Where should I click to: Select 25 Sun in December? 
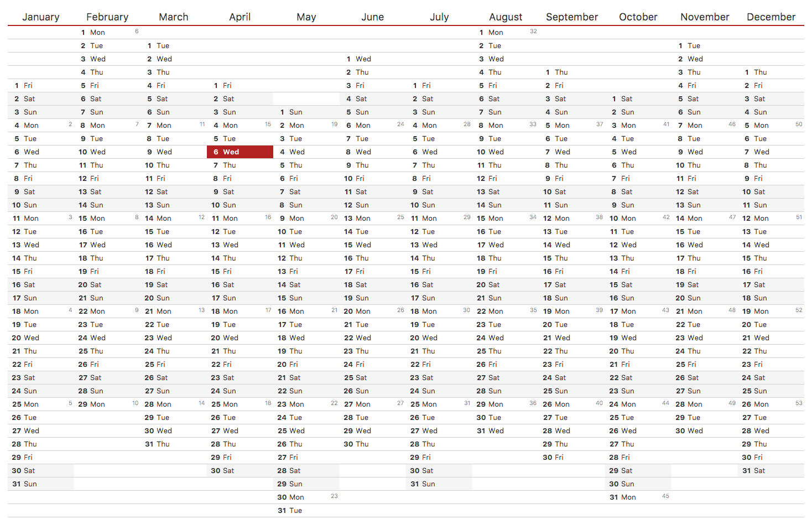coord(771,391)
